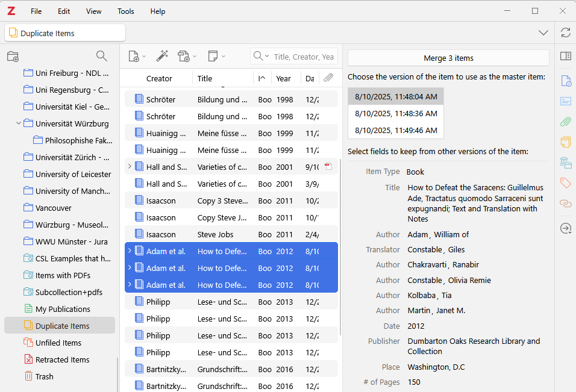576x392 pixels.
Task: Toggle the item pane layout icon
Action: [x=565, y=56]
